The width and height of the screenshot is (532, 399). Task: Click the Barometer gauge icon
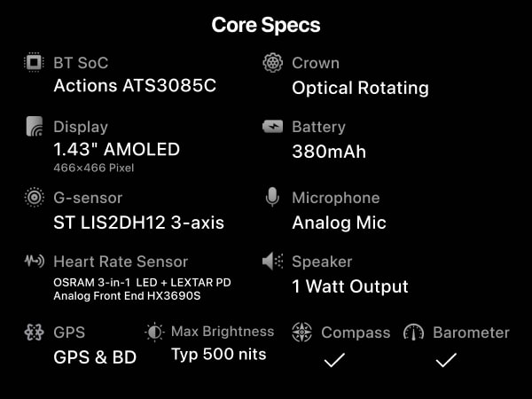coord(413,332)
